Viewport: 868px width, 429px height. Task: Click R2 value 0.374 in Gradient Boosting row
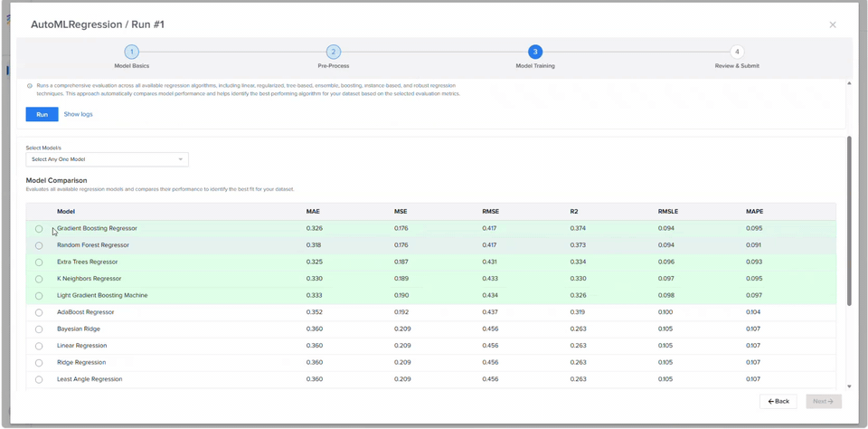tap(578, 228)
